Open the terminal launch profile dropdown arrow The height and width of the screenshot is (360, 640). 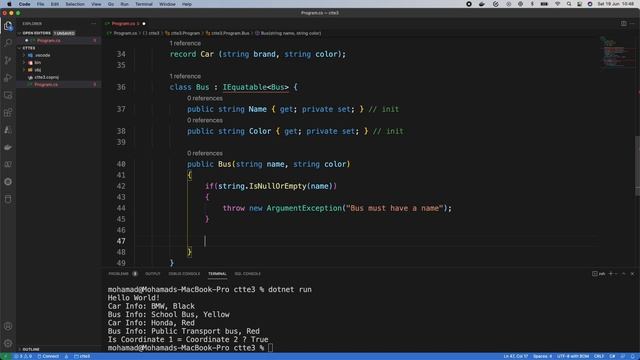point(616,273)
